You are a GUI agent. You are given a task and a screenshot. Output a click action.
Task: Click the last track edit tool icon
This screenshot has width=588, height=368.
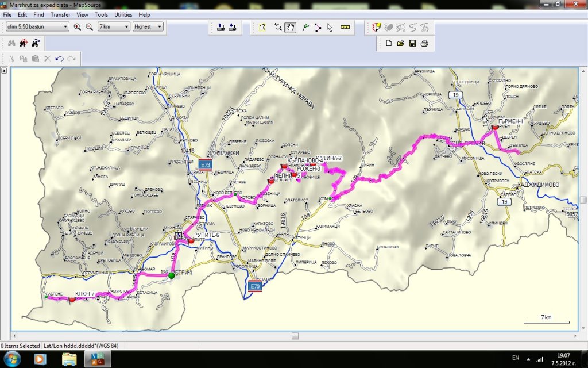(x=424, y=28)
